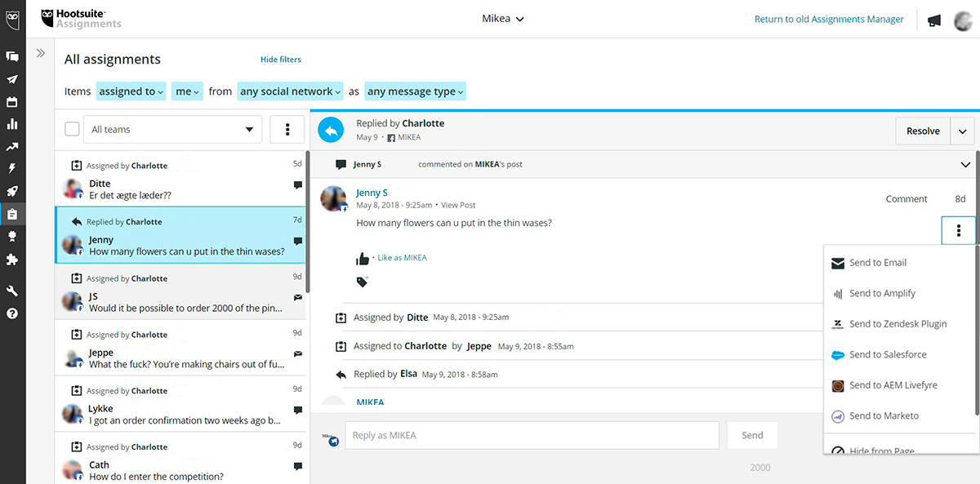The width and height of the screenshot is (980, 484).
Task: Click the award badge sidebar icon
Action: [12, 237]
